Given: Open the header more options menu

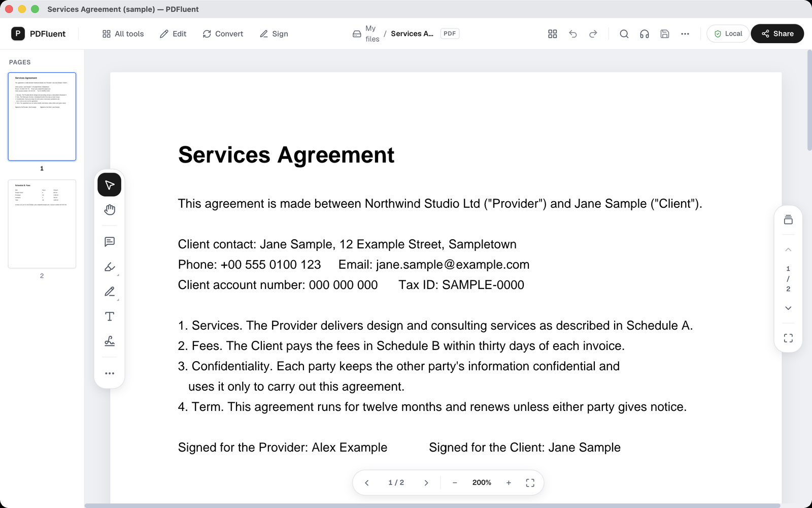Looking at the screenshot, I should (x=685, y=34).
